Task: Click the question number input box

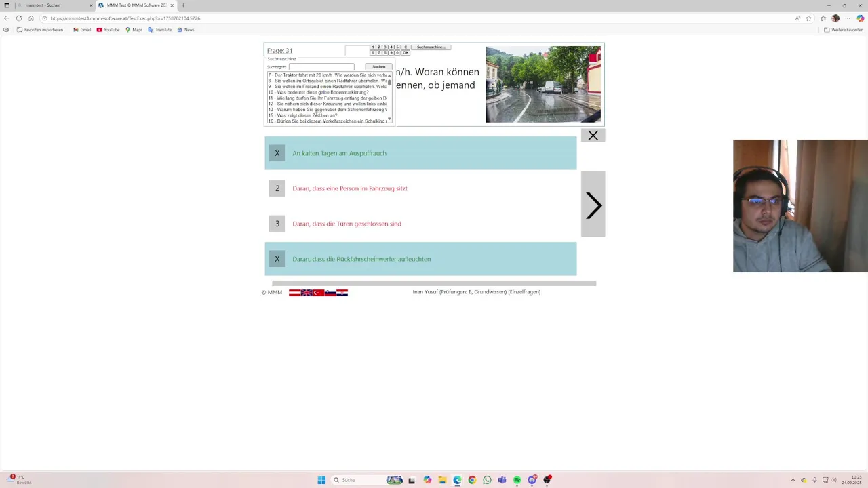Action: coord(357,51)
